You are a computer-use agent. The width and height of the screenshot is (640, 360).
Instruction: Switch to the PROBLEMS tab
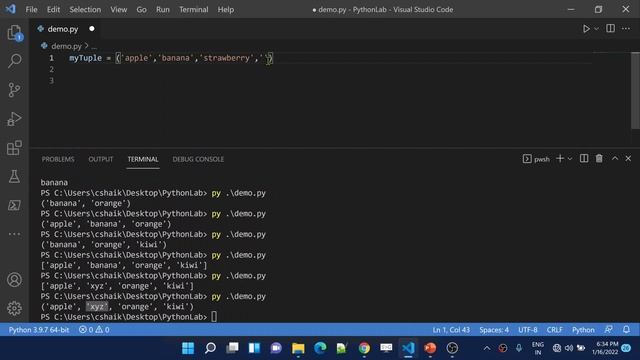click(58, 159)
